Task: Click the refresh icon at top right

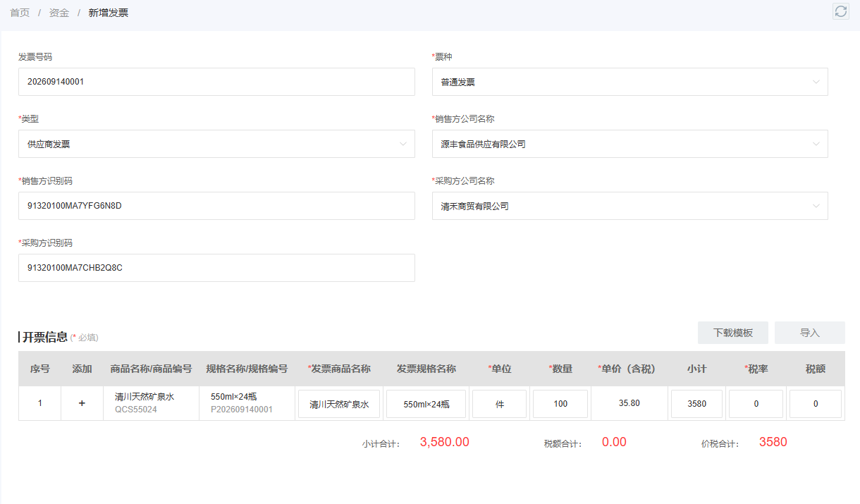Action: (840, 11)
